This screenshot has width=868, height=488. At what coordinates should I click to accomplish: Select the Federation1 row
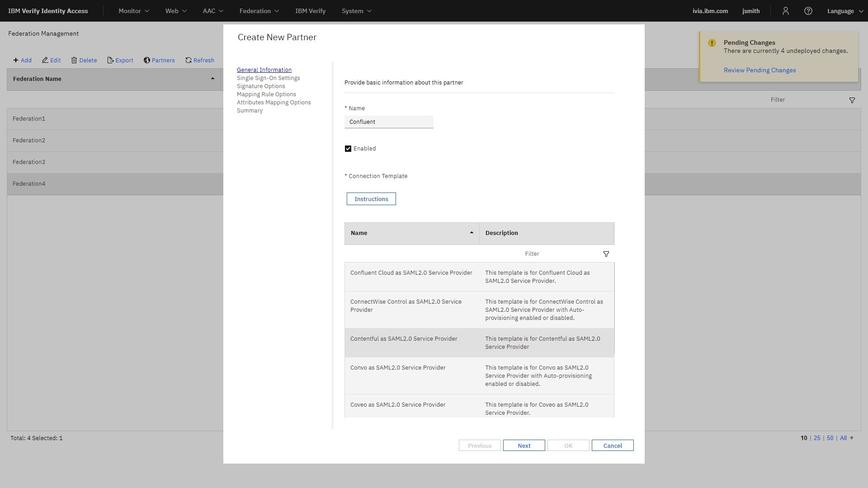[115, 119]
